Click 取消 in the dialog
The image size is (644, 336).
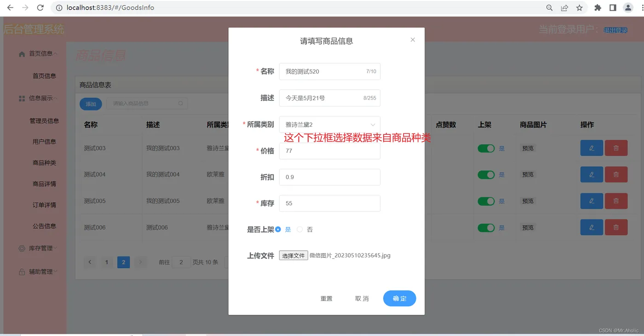(362, 299)
